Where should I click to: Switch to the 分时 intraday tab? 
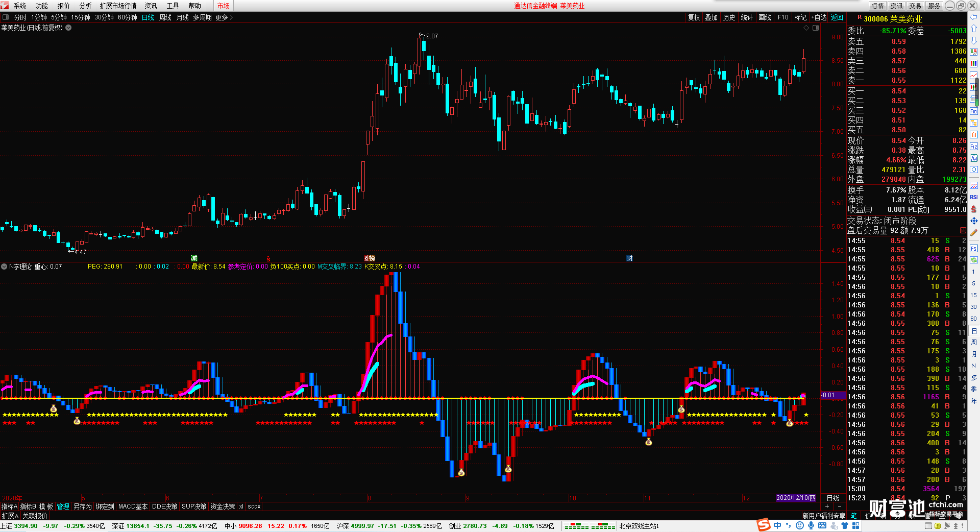coord(20,17)
